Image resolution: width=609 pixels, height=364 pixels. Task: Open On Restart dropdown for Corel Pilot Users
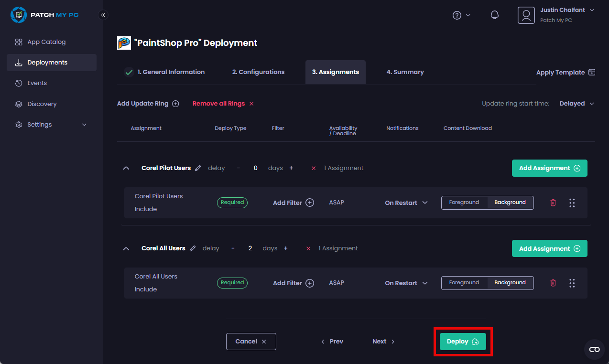(x=406, y=203)
